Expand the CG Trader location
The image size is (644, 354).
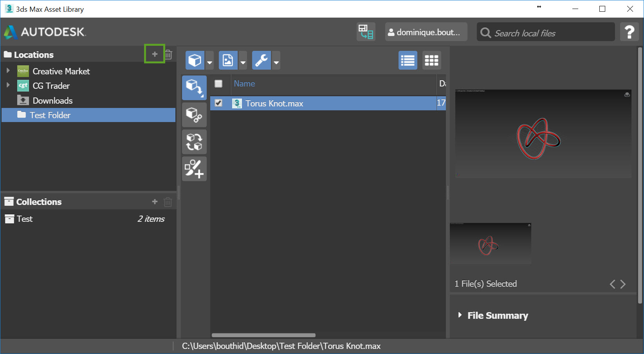click(x=8, y=85)
